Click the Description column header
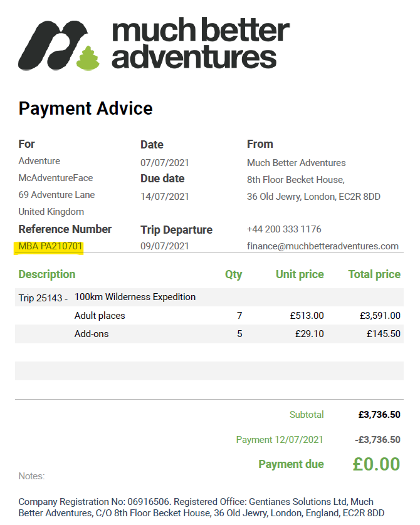 click(47, 274)
